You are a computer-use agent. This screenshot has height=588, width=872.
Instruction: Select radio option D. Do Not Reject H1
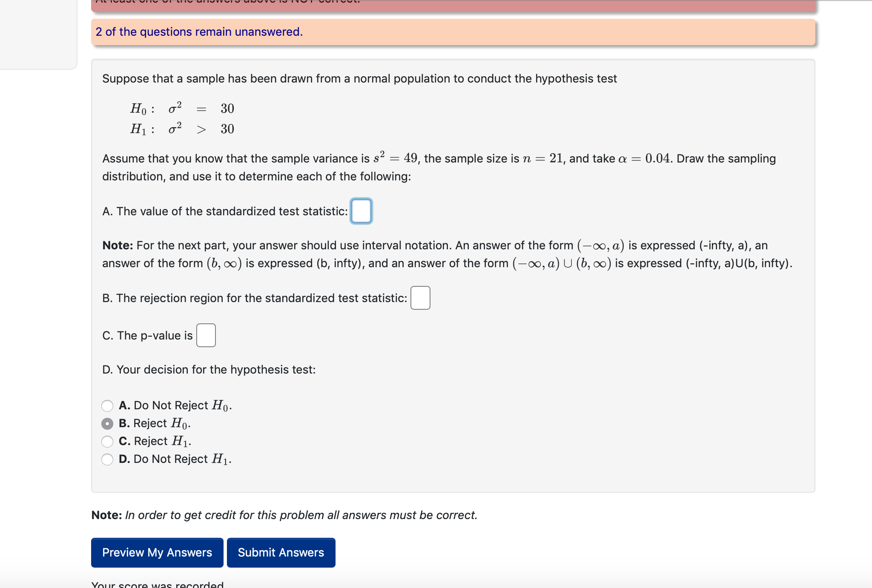point(107,459)
